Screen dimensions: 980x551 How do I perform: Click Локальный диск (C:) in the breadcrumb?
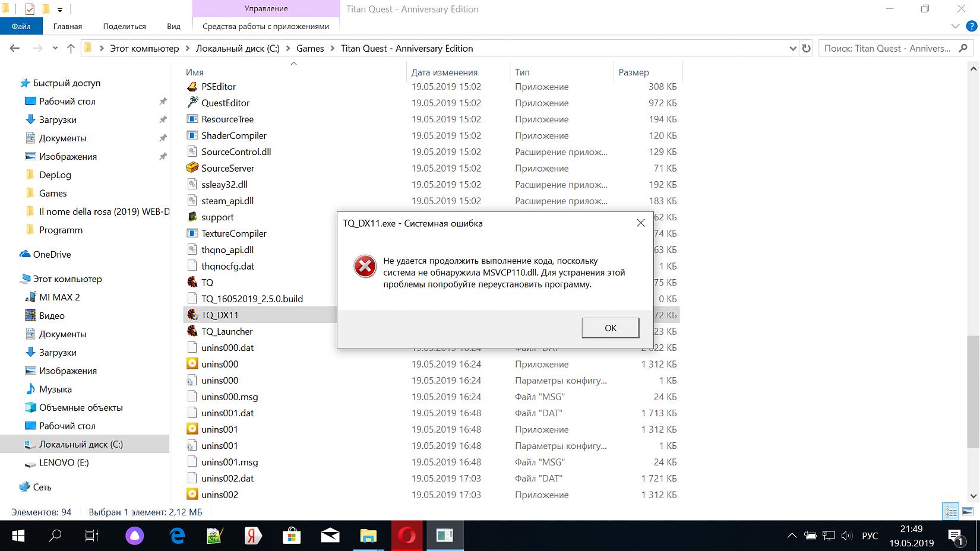tap(238, 49)
